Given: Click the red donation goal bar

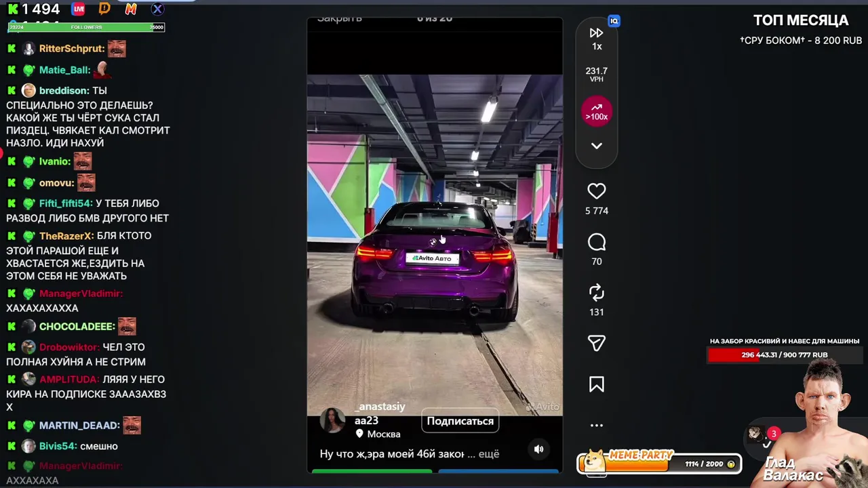Looking at the screenshot, I should pyautogui.click(x=784, y=354).
